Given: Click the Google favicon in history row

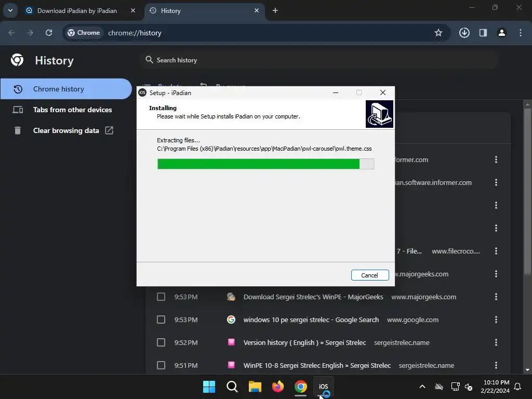Looking at the screenshot, I should tap(231, 320).
